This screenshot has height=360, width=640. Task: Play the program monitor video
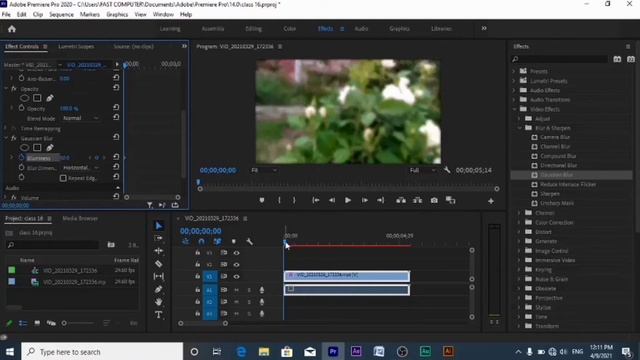(348, 200)
